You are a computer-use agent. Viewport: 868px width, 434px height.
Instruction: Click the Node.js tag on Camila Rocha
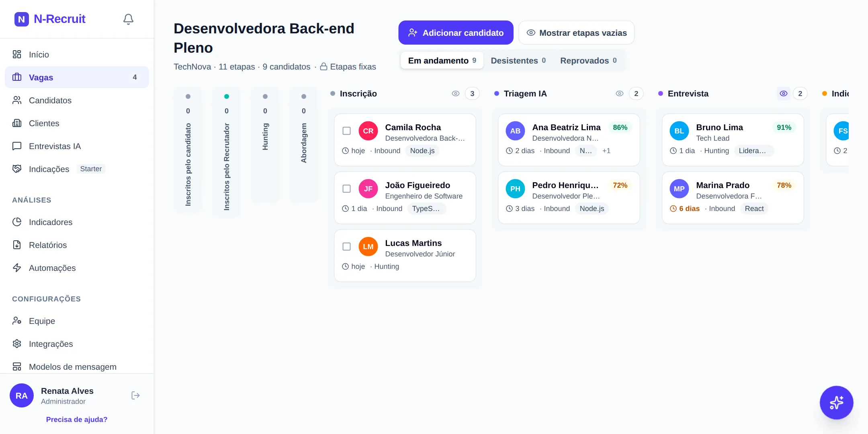coord(422,151)
